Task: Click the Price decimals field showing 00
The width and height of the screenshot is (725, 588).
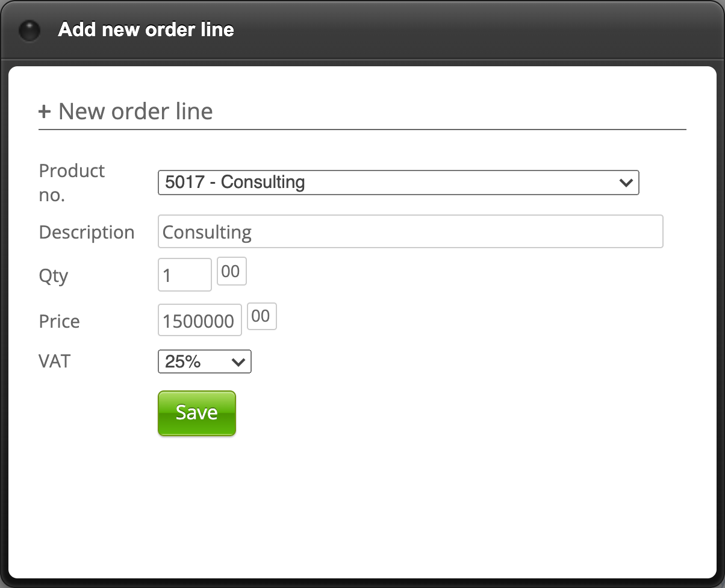Action: [x=261, y=316]
